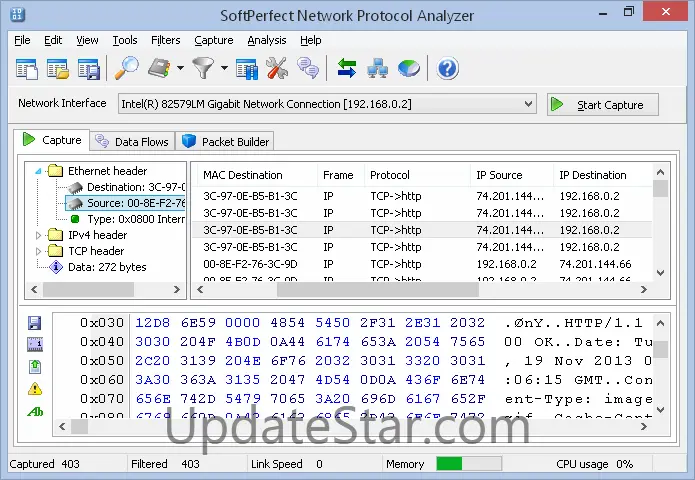Image resolution: width=695 pixels, height=480 pixels.
Task: Click hex view scroll up arrow
Action: (660, 323)
